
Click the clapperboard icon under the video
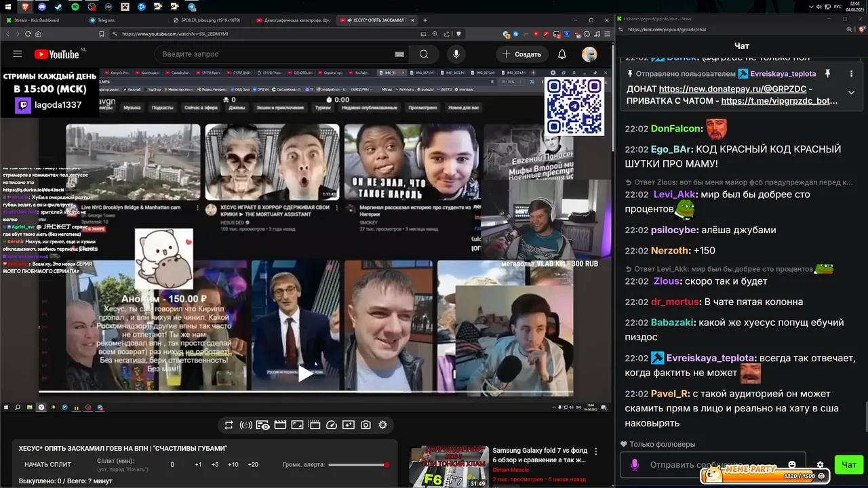coord(280,425)
